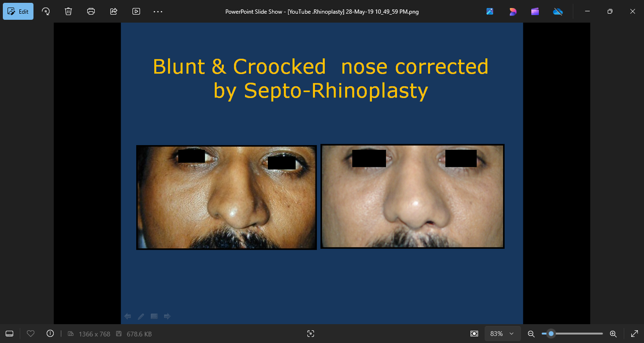Show file info with the info icon

click(x=50, y=334)
